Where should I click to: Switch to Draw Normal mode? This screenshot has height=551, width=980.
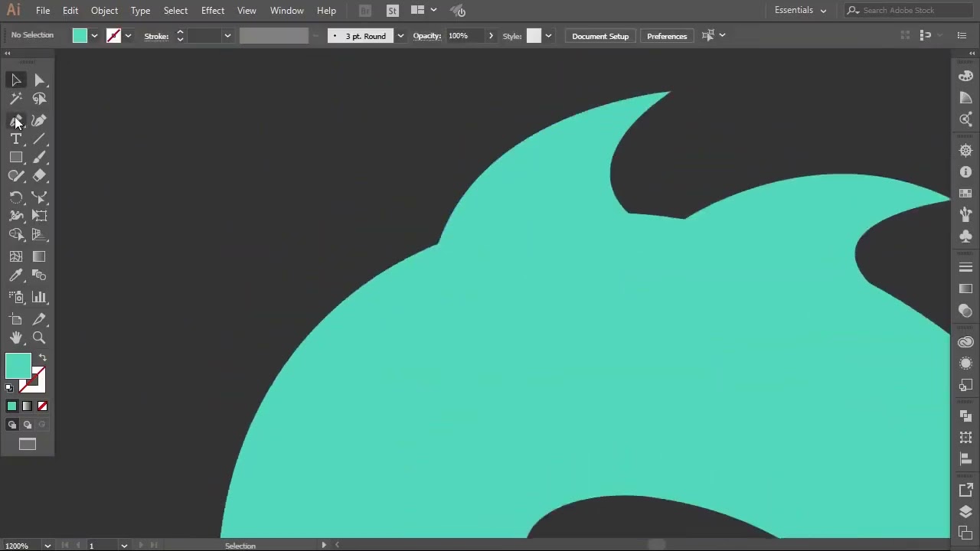11,425
